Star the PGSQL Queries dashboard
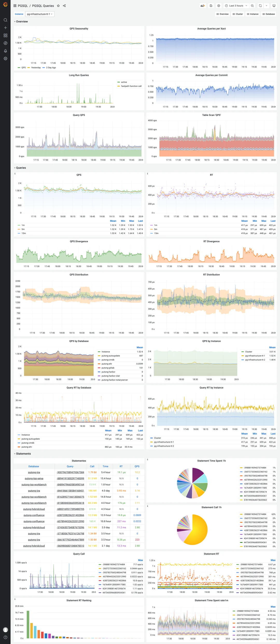This screenshot has width=280, height=644. (x=58, y=6)
